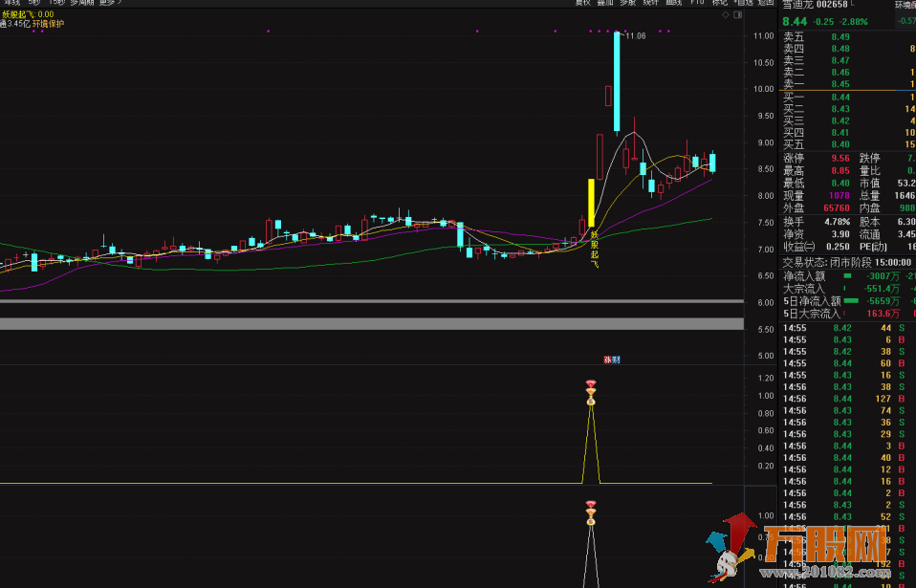
Task: Click the vertical 妖股起飞 signal text on chart
Action: [x=595, y=250]
